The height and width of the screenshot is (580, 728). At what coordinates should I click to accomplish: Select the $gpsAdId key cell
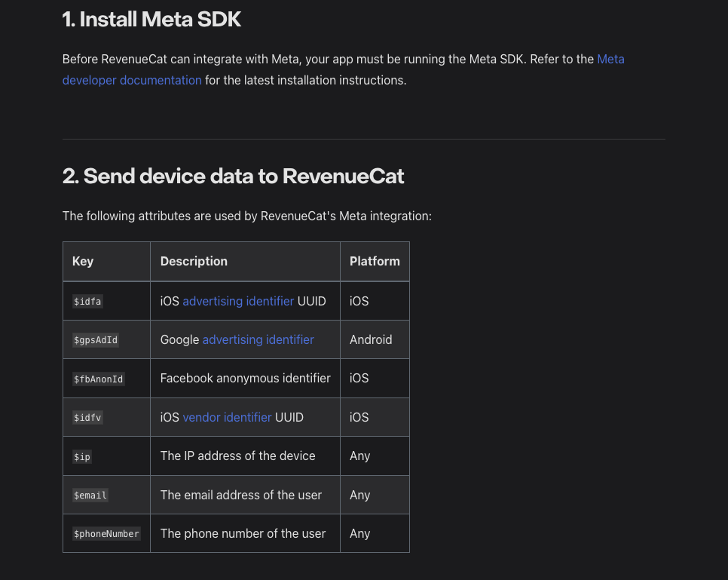[106, 339]
